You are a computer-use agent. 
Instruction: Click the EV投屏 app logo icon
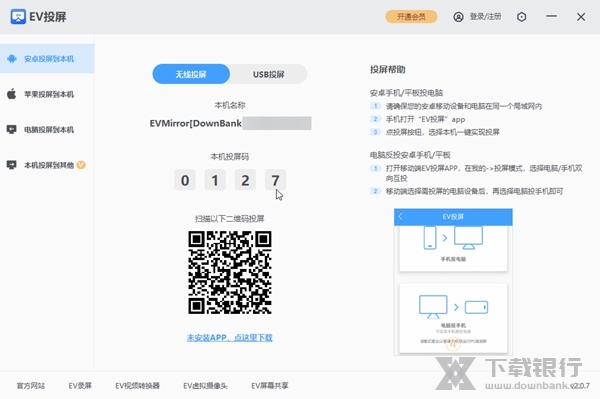[x=18, y=17]
